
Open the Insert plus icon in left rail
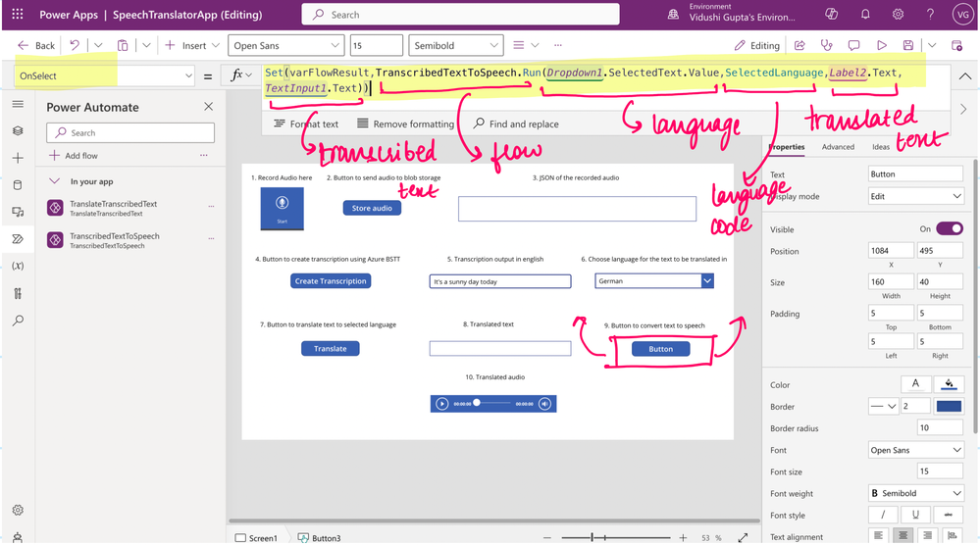click(x=18, y=158)
